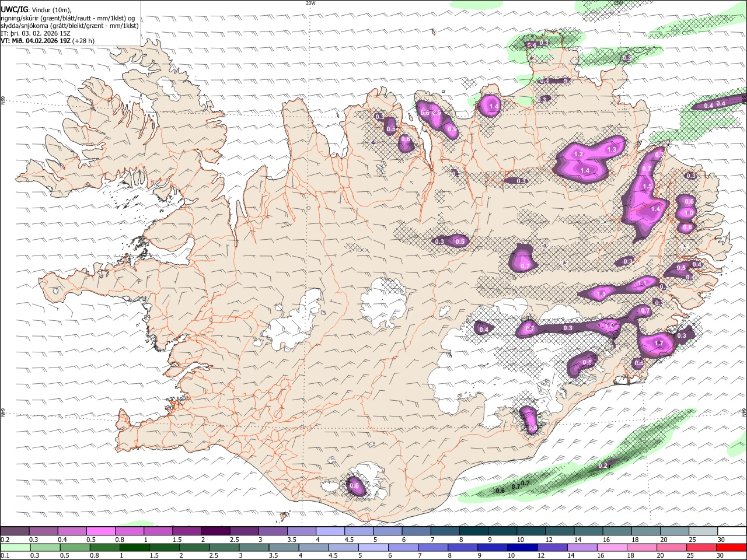Pick the 25 red-pink swatch in lower legend row
Viewport: 747px width, 560px height.
click(701, 548)
